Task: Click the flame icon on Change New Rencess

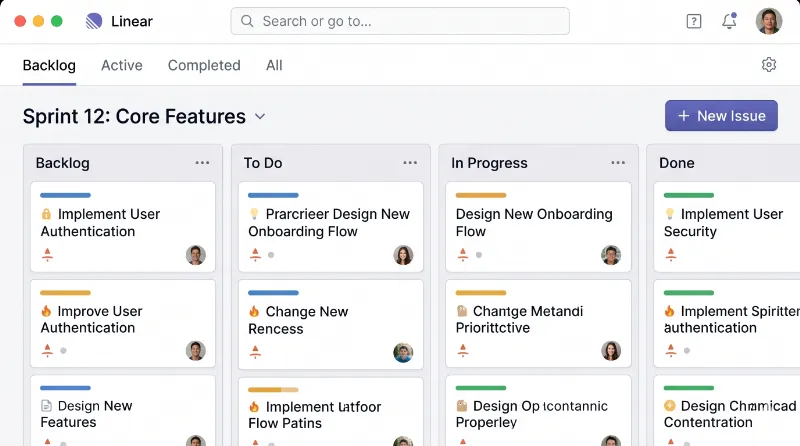Action: [x=254, y=311]
